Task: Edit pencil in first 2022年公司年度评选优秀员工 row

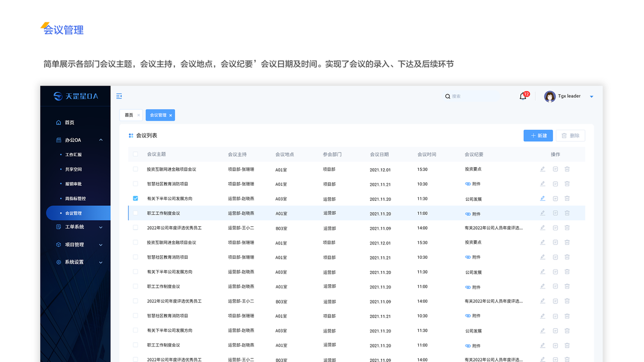Action: [543, 228]
